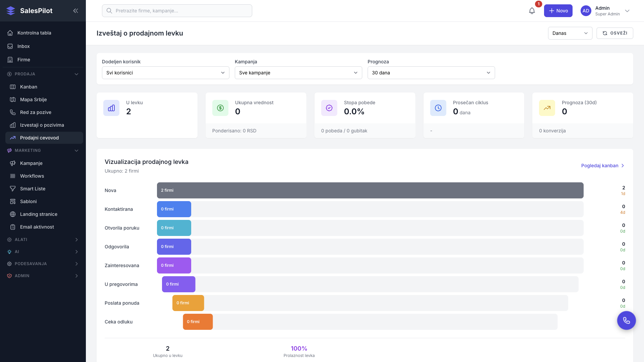
Task: Open Smart Liste menu item
Action: pyautogui.click(x=33, y=189)
